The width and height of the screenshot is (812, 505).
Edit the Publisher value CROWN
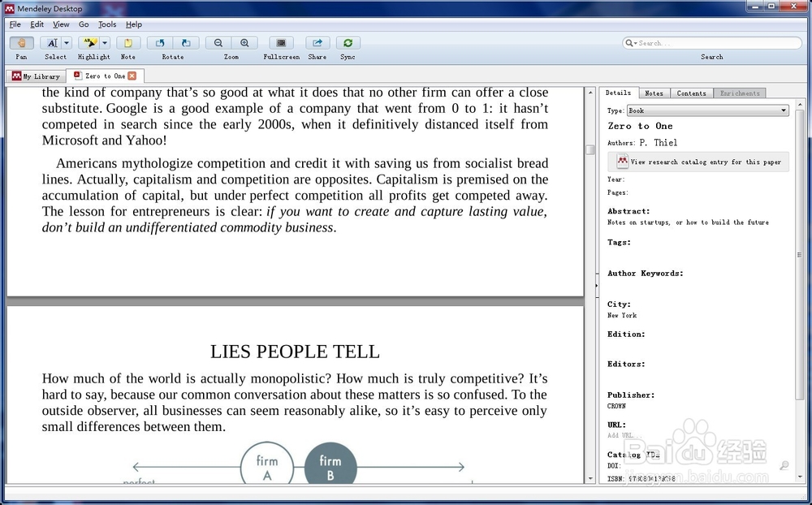click(x=616, y=406)
